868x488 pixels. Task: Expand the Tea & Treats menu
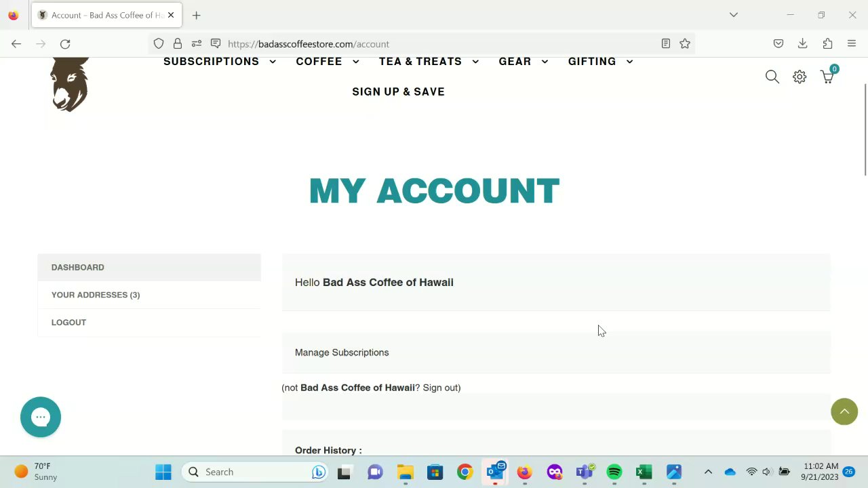[429, 62]
